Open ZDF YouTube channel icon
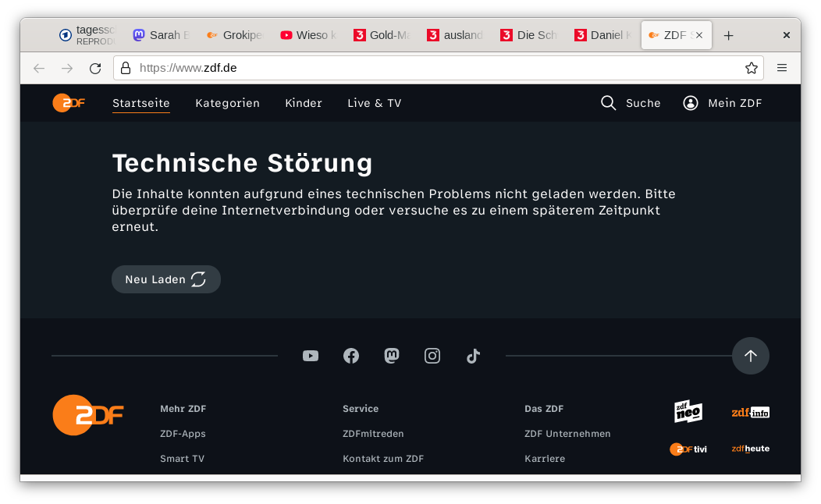Image resolution: width=821 pixels, height=504 pixels. pos(311,356)
